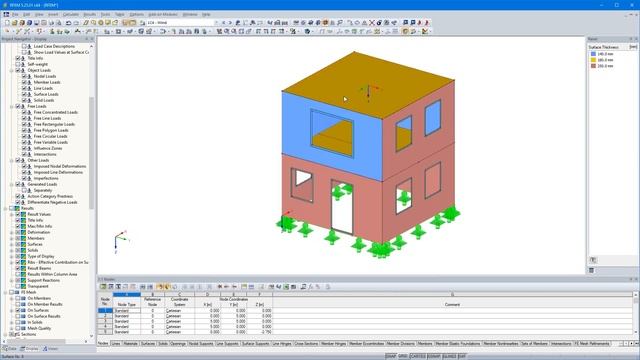This screenshot has width=640, height=360.
Task: Open the Insert menu
Action: pyautogui.click(x=53, y=14)
